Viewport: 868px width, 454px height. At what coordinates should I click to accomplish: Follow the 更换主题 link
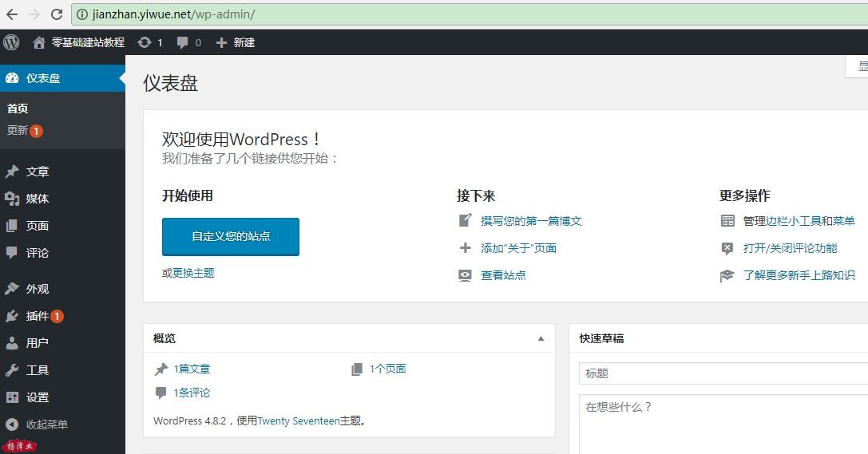[x=194, y=273]
